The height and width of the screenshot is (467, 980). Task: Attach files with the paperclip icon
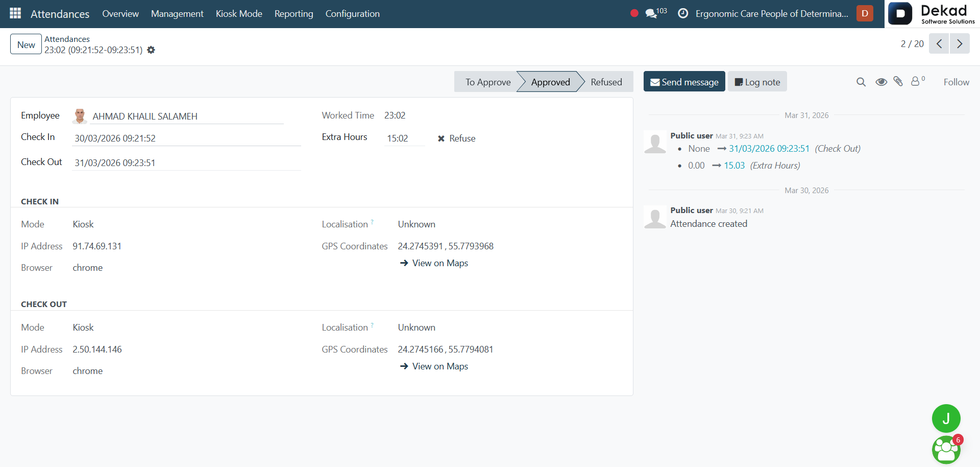[898, 81]
